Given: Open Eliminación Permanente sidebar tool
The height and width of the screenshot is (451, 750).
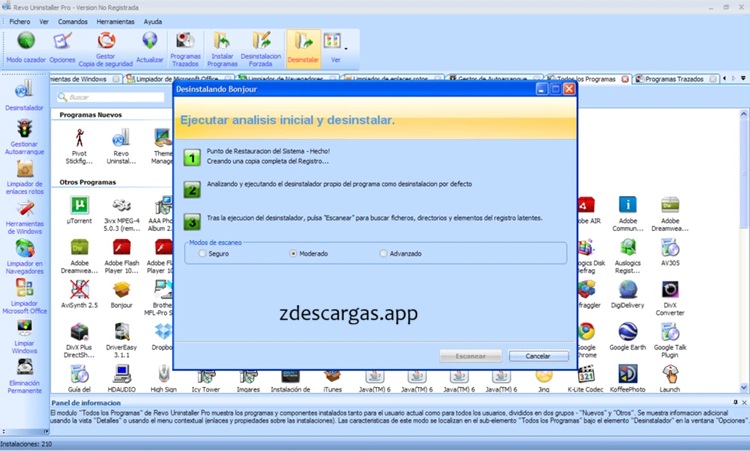Looking at the screenshot, I should coord(24,376).
